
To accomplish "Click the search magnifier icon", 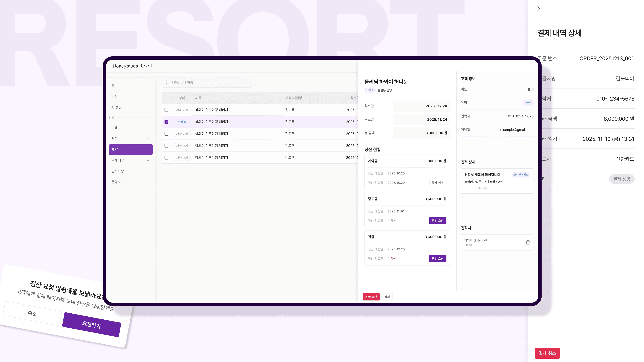I will [167, 82].
